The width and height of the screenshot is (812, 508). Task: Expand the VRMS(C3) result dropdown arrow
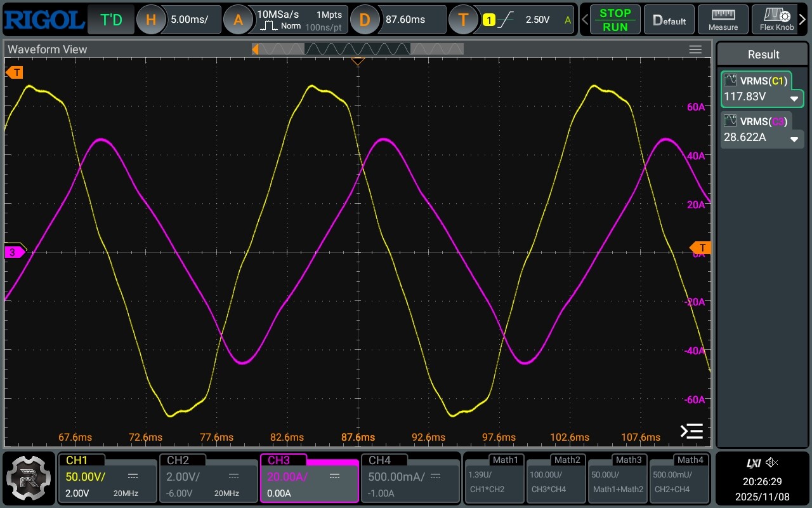[794, 139]
